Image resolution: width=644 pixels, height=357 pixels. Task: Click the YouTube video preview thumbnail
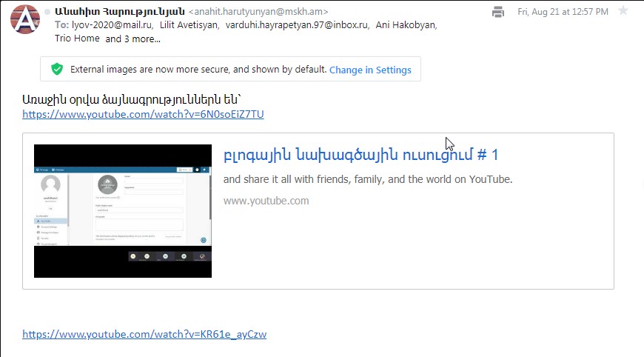pos(123,211)
